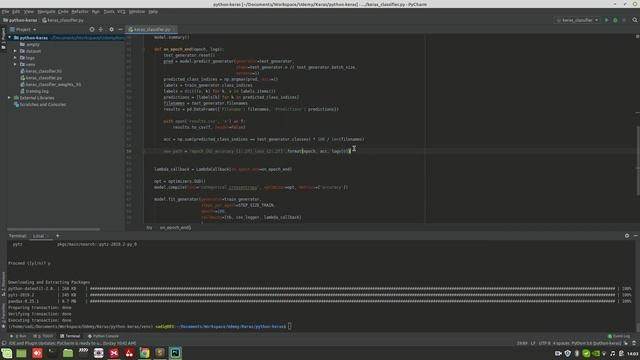Open the Help menu
This screenshot has width=640, height=360.
click(153, 11)
